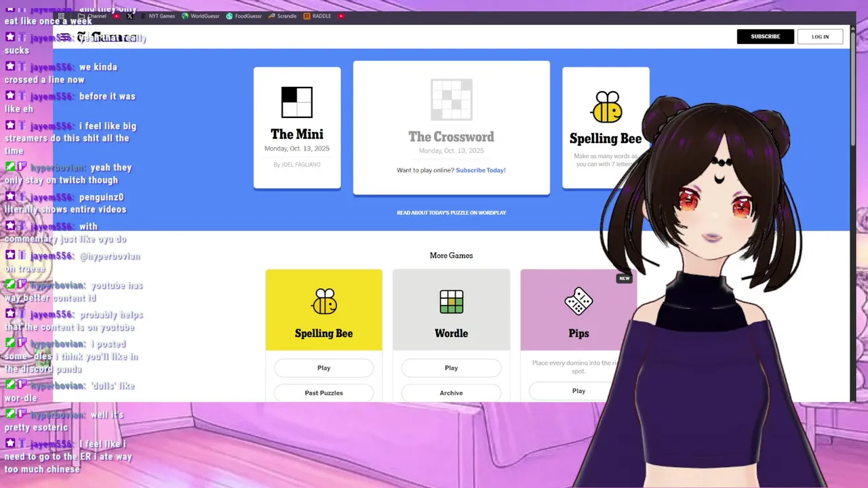The height and width of the screenshot is (488, 868).
Task: Open the apps grid icon in bookmarks bar
Action: 61,16
